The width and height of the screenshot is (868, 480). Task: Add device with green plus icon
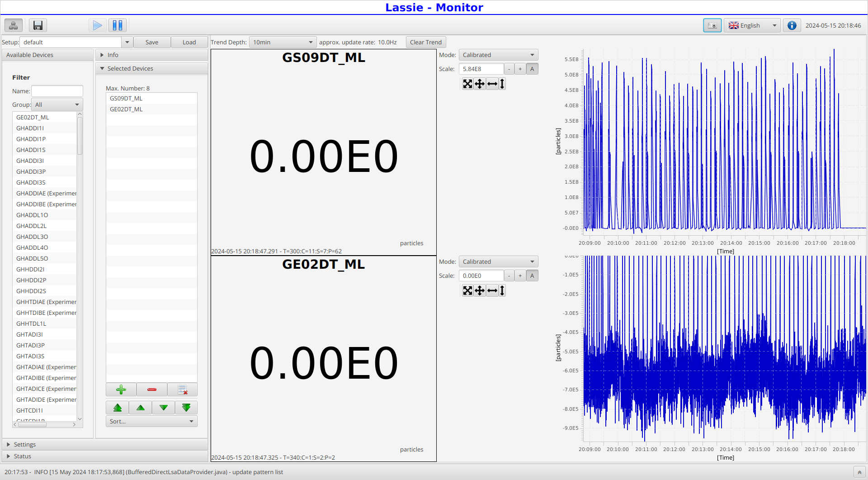[121, 390]
